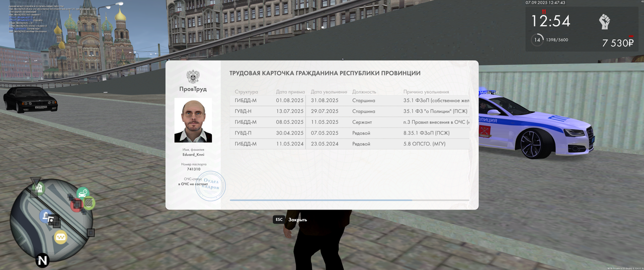
Task: Click dismissal date 31.08.2025
Action: coord(325,100)
